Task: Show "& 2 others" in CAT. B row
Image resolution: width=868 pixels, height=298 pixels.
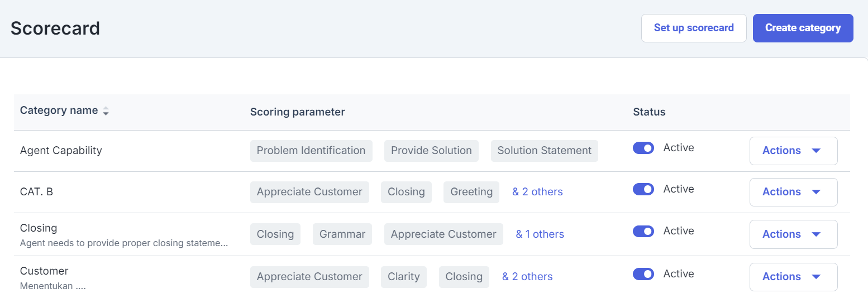Action: pos(537,192)
